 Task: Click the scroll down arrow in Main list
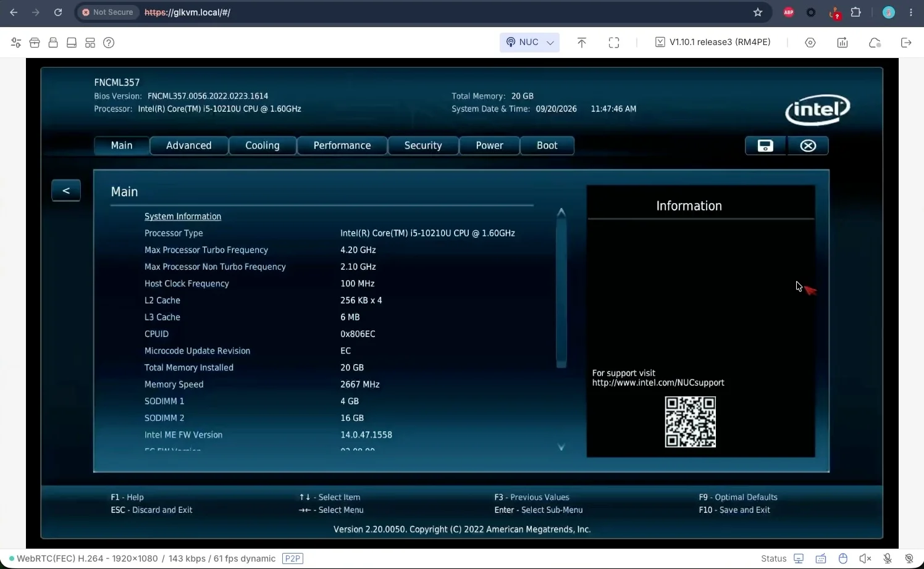[x=561, y=447]
